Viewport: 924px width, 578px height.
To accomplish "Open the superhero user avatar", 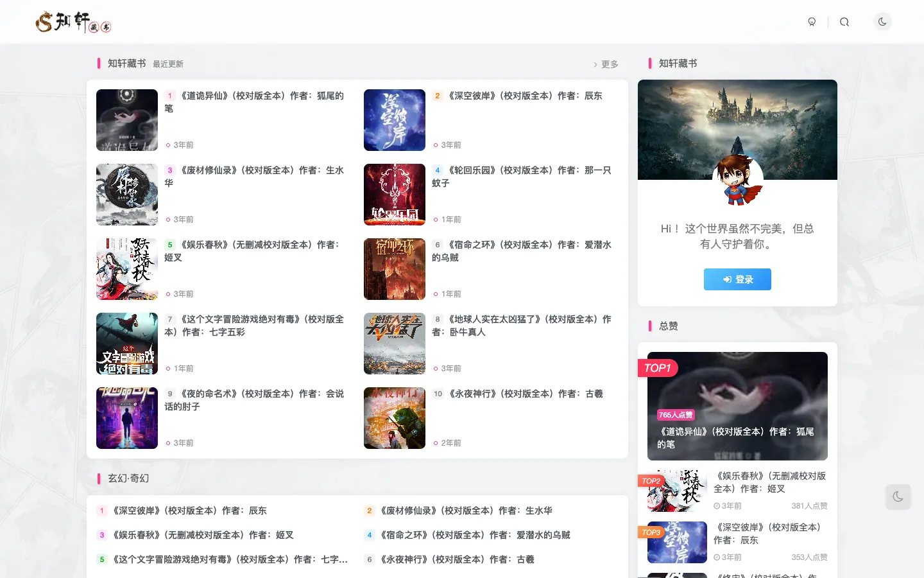I will [x=738, y=180].
